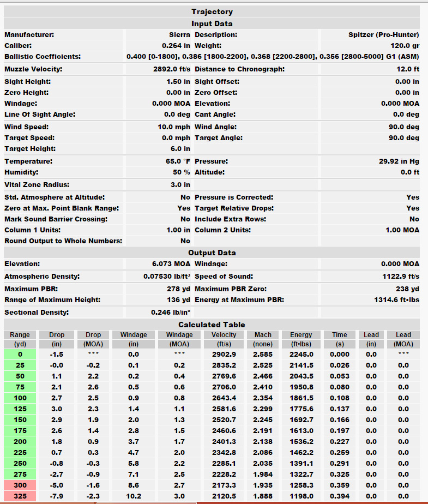Viewport: 428px width, 504px height.
Task: Click the velocity cell 2120.5
Action: 224,496
